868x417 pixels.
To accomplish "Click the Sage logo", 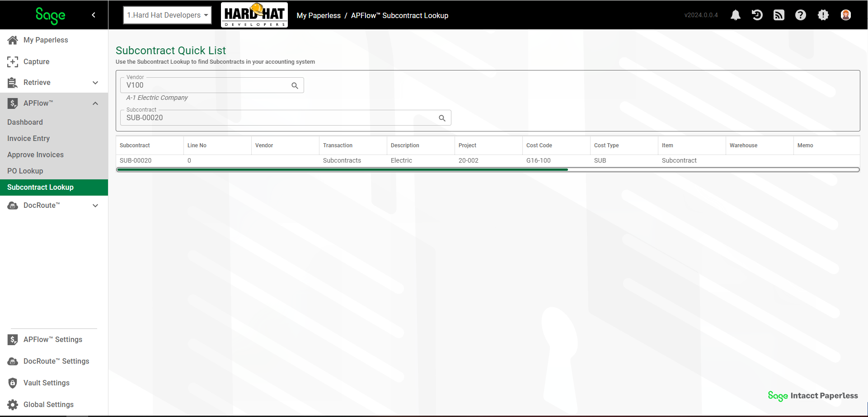I will click(50, 15).
